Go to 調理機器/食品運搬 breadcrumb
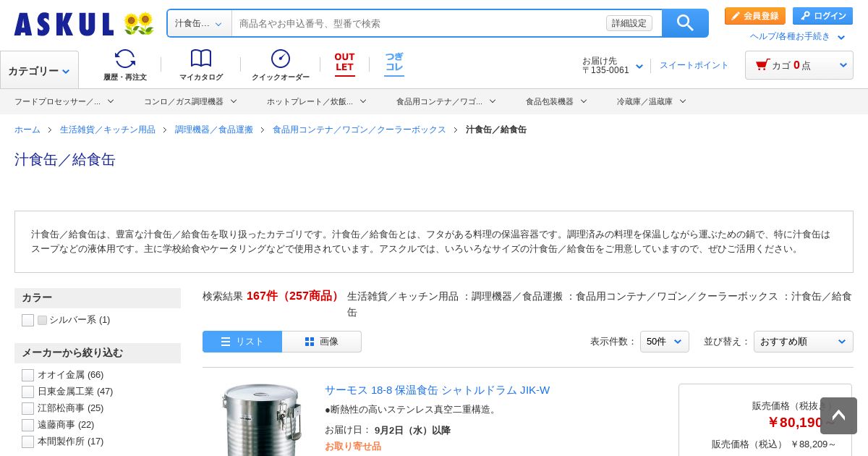This screenshot has width=868, height=456. pyautogui.click(x=214, y=130)
